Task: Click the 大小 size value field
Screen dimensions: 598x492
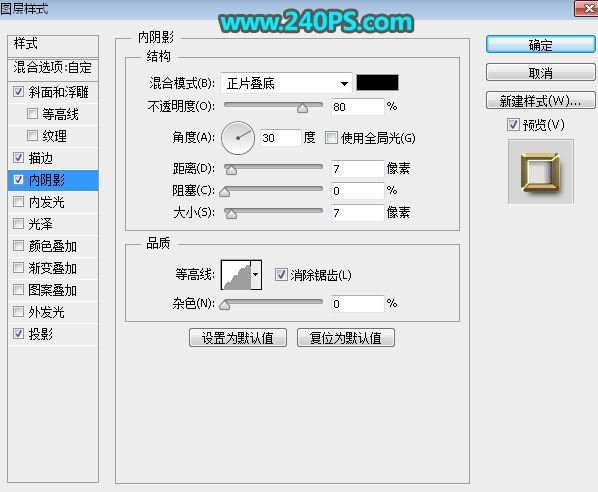Action: click(x=357, y=212)
